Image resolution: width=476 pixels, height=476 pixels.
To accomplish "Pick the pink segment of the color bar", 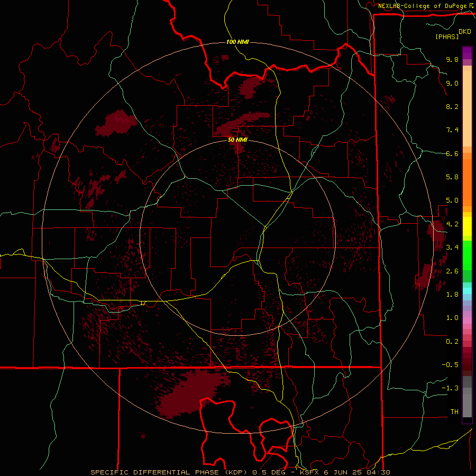I will tap(467, 321).
